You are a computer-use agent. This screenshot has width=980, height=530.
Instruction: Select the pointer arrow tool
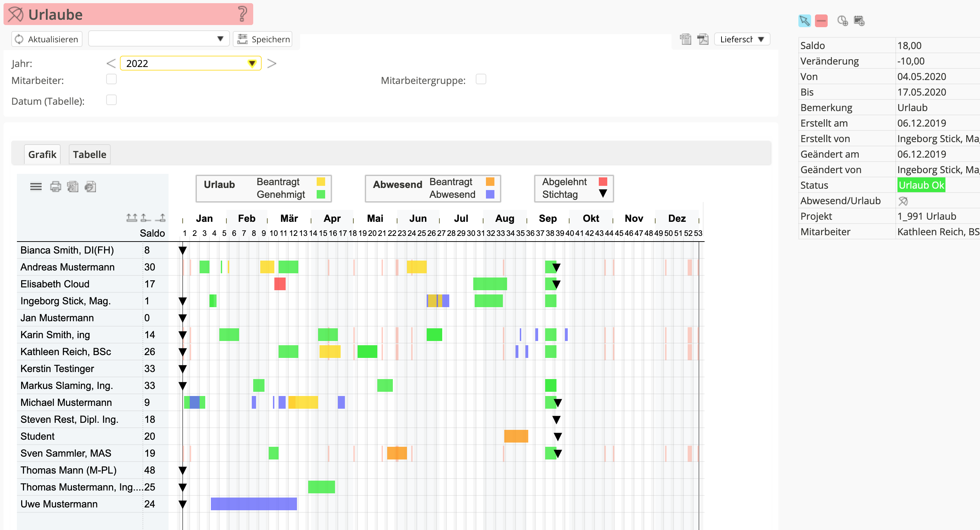tap(804, 20)
